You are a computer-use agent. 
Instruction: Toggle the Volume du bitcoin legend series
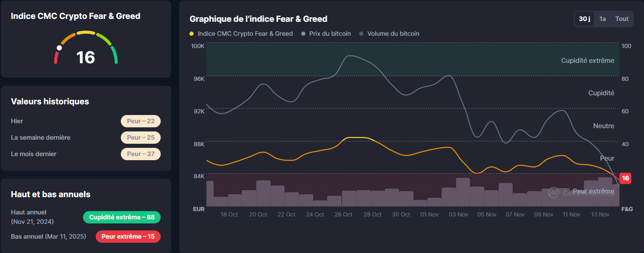coord(389,34)
